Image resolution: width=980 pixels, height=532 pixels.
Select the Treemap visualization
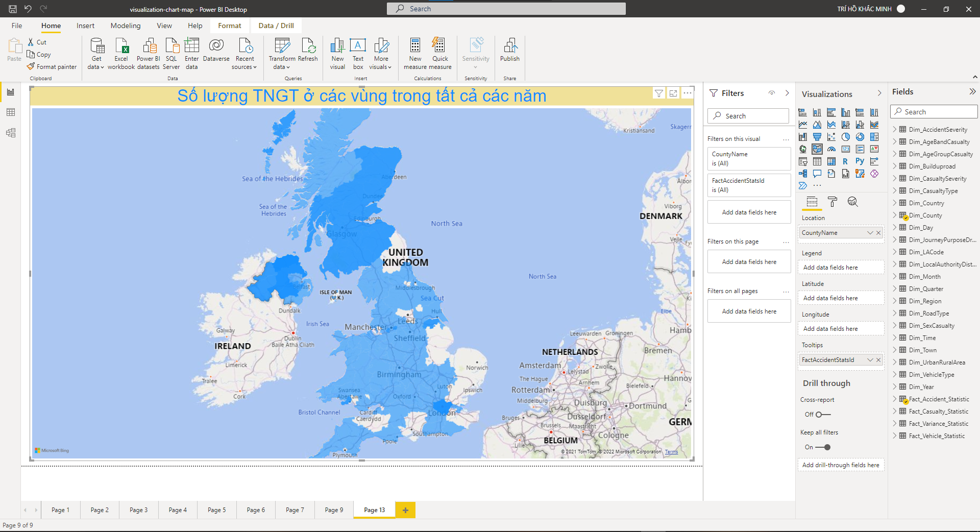pos(874,137)
